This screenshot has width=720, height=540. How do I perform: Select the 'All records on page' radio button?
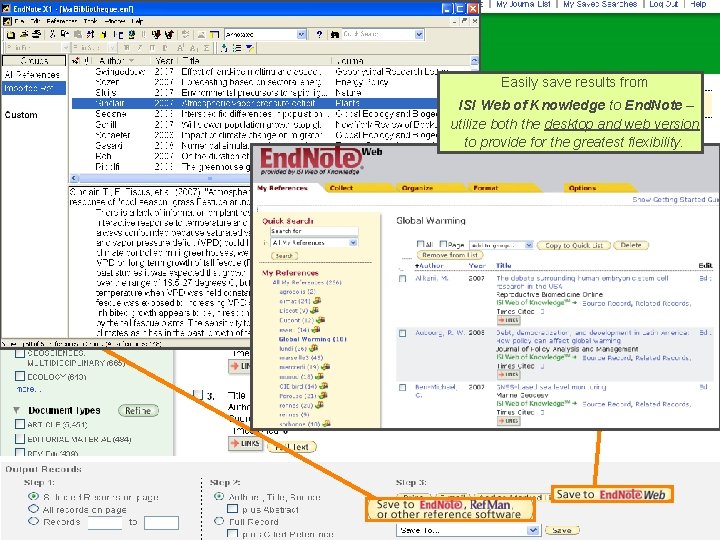pyautogui.click(x=33, y=509)
